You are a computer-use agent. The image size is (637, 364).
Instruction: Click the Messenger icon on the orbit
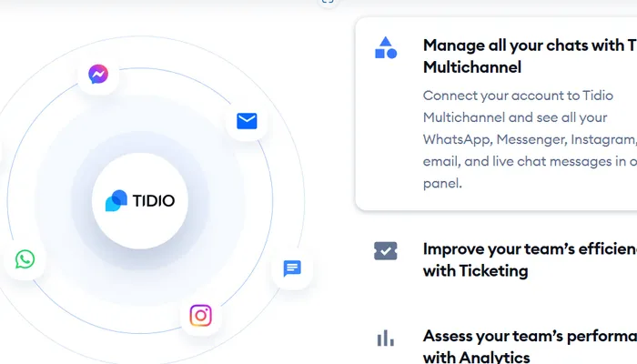[99, 75]
